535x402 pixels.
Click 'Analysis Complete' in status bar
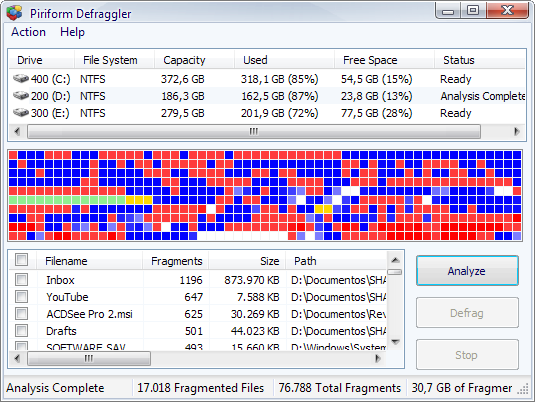pyautogui.click(x=55, y=388)
